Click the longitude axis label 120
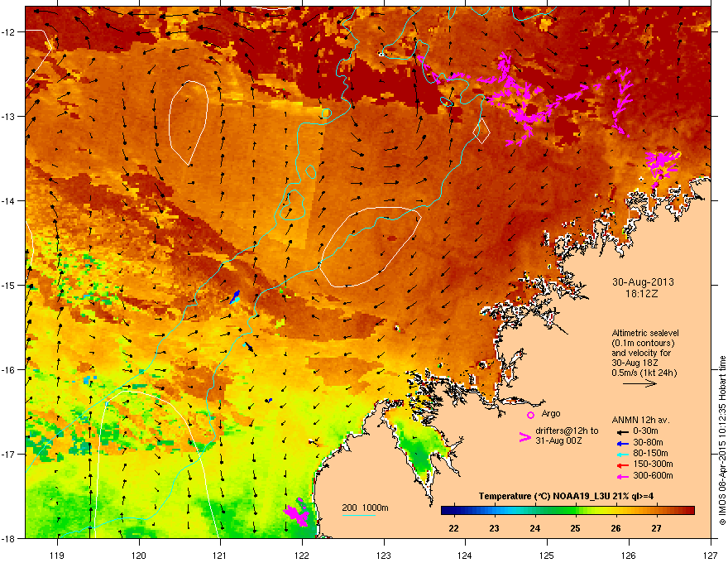The width and height of the screenshot is (728, 563). point(139,555)
